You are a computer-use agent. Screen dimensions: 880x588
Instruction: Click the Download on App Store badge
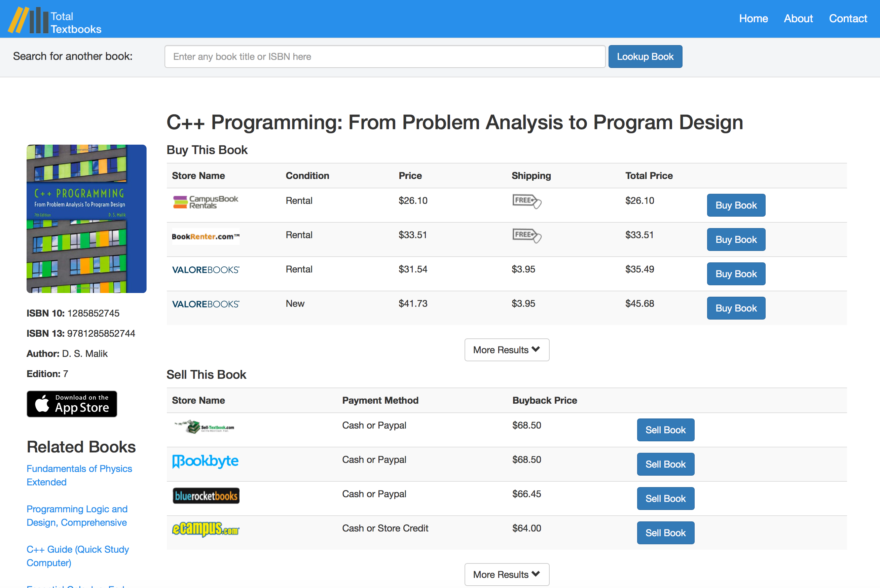point(72,404)
